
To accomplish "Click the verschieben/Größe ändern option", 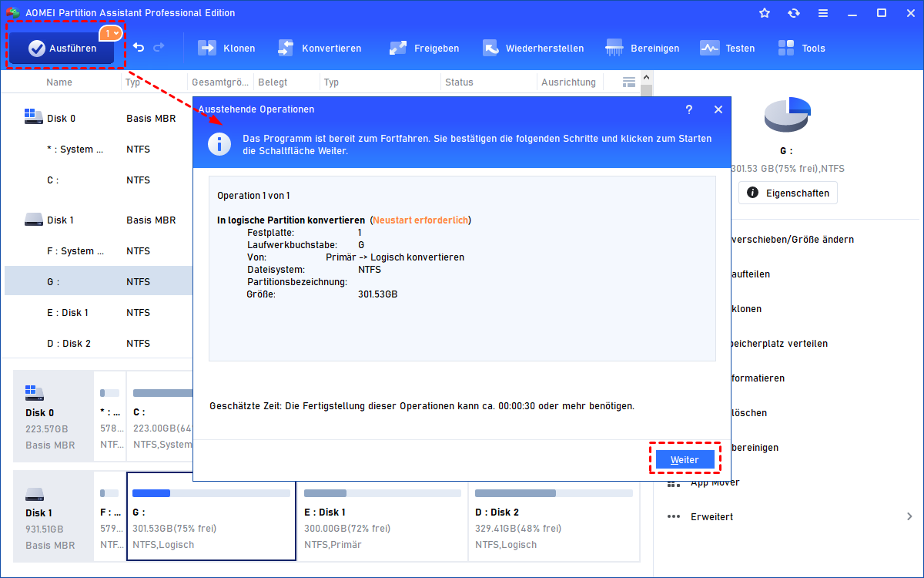I will [x=792, y=240].
